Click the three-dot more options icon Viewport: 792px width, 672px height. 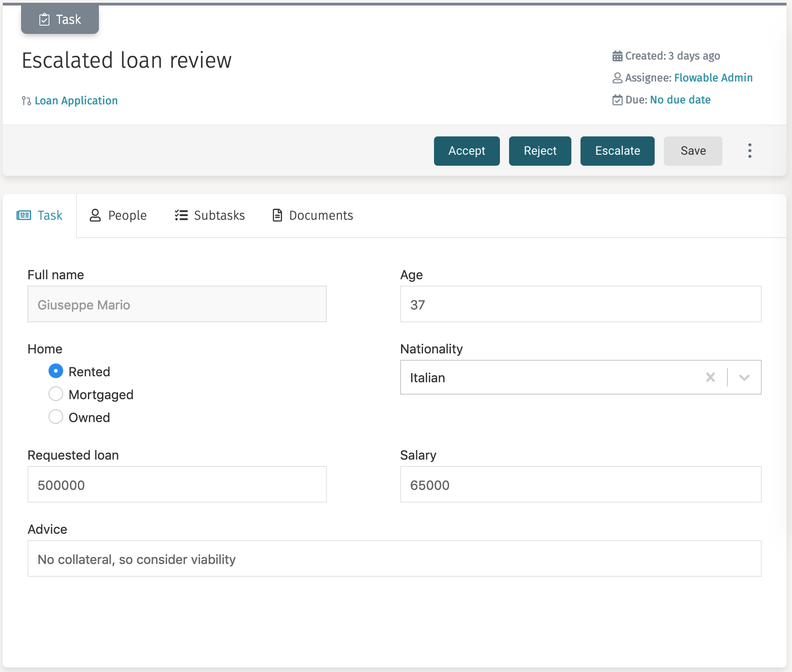point(749,151)
